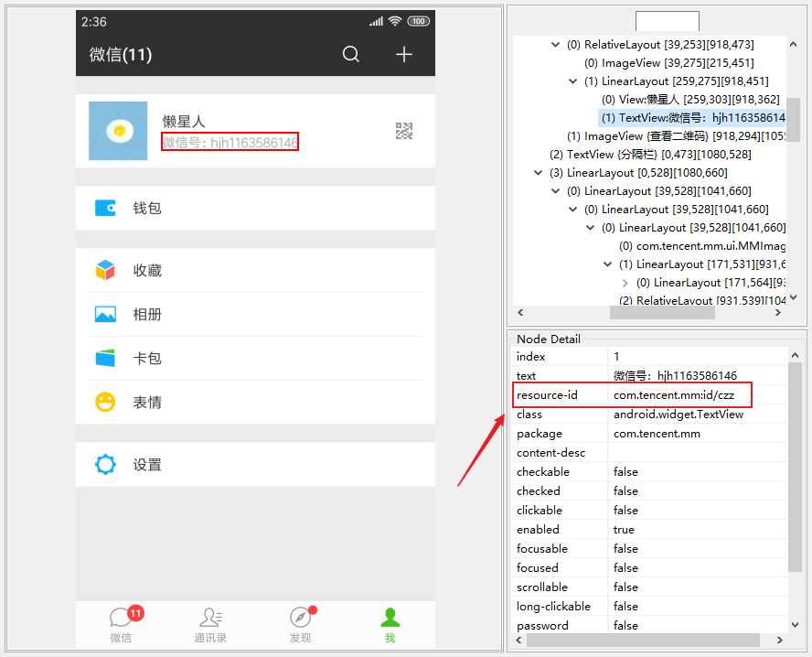The height and width of the screenshot is (657, 812).
Task: Click Node Detail scroll-up arrow
Action: (795, 355)
